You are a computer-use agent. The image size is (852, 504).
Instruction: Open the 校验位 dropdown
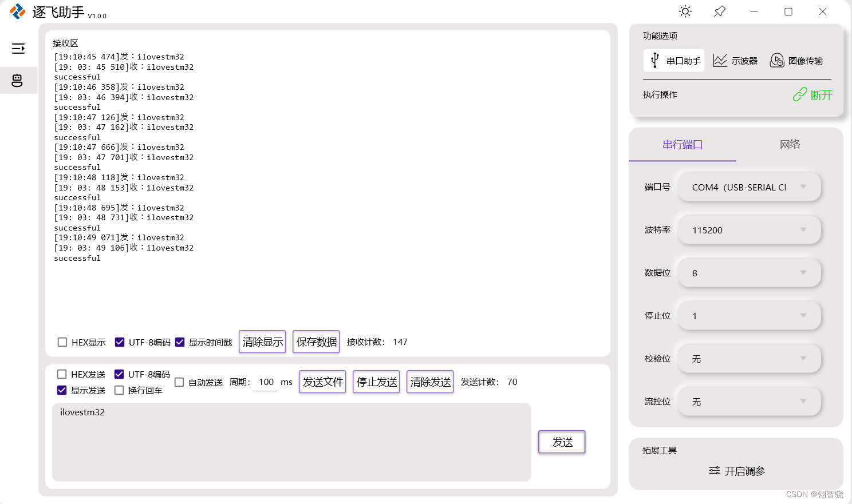tap(749, 359)
